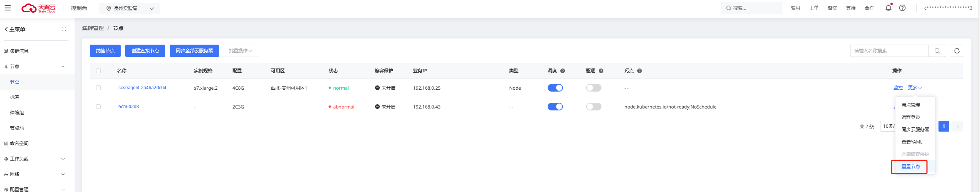Click 请输入名称搜索 input field

889,51
